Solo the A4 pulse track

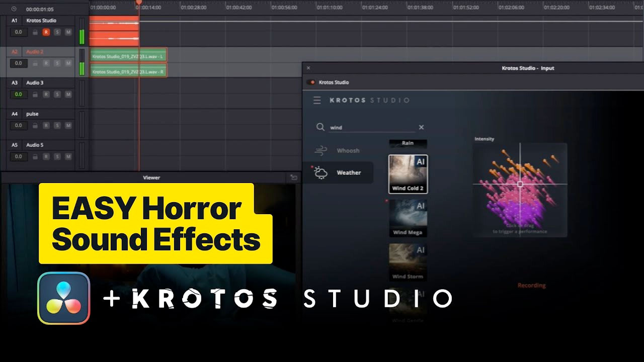pyautogui.click(x=57, y=126)
